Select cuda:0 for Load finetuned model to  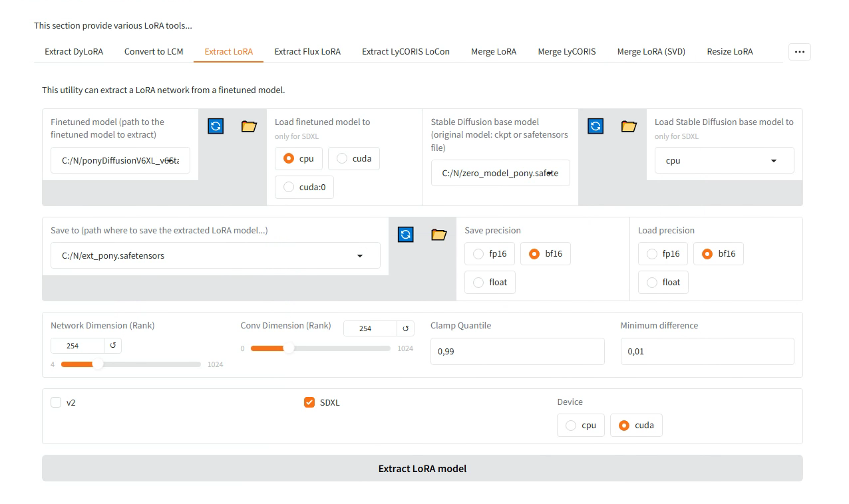coord(305,187)
